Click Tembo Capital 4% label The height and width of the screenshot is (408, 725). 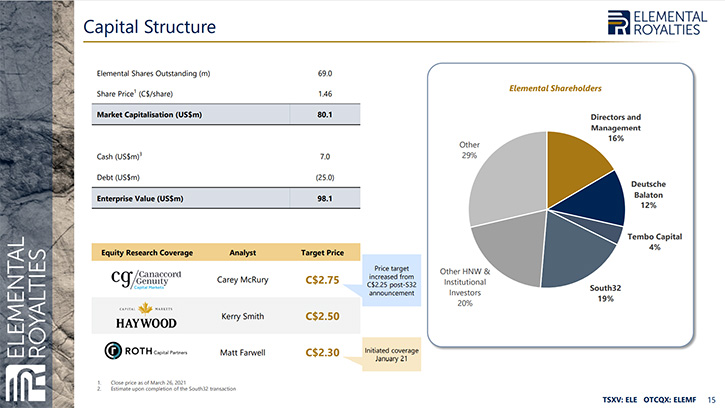pos(655,242)
